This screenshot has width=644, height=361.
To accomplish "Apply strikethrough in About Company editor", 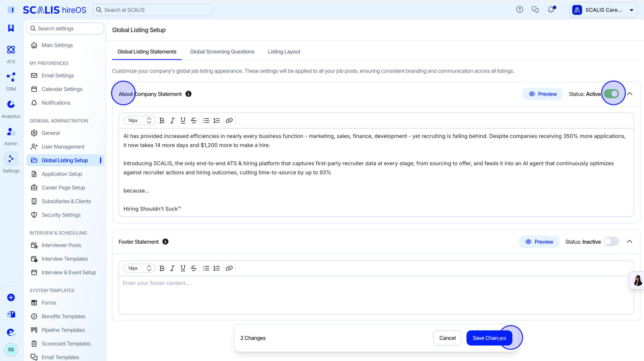I will point(194,121).
